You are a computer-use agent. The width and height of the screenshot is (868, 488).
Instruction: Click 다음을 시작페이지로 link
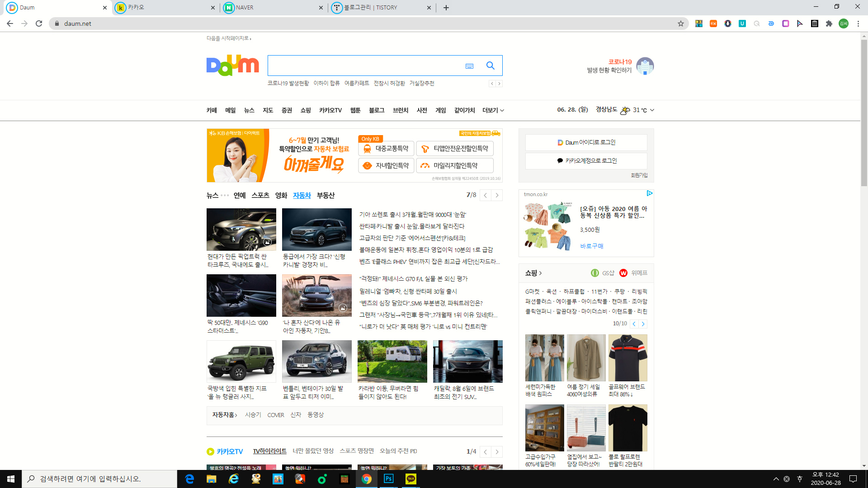(229, 38)
